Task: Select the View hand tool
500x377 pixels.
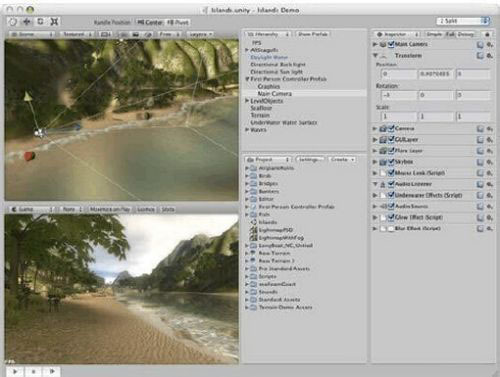Action: (x=13, y=22)
